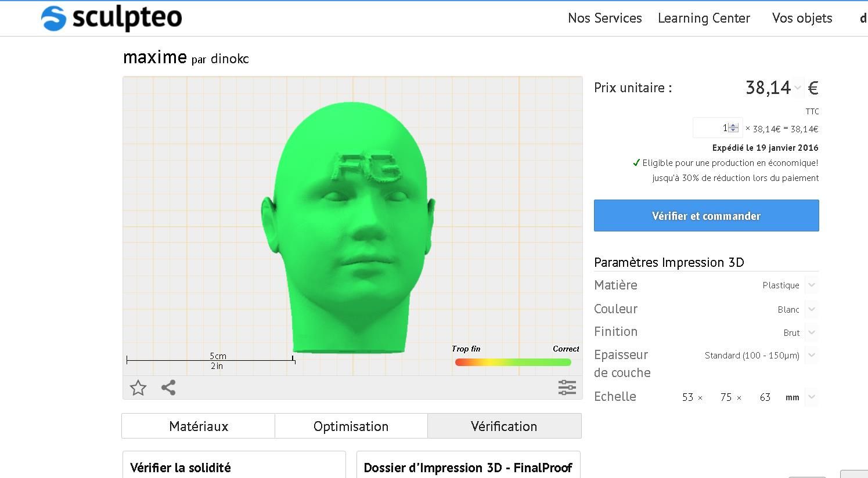This screenshot has width=868, height=478.
Task: Open the Learning Center menu
Action: 704,18
